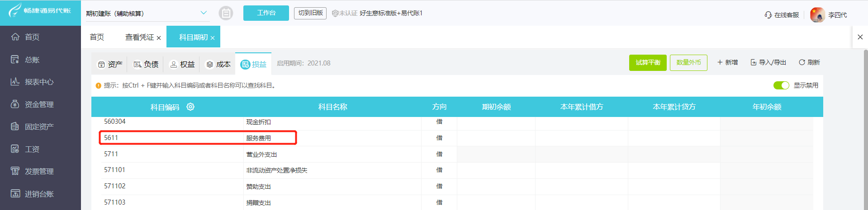Click subject name 服务费用
This screenshot has width=868, height=210.
tap(259, 138)
